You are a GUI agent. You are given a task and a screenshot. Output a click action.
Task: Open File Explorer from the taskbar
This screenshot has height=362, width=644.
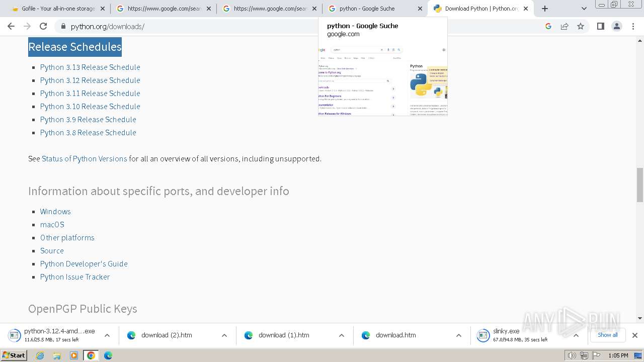point(57,355)
